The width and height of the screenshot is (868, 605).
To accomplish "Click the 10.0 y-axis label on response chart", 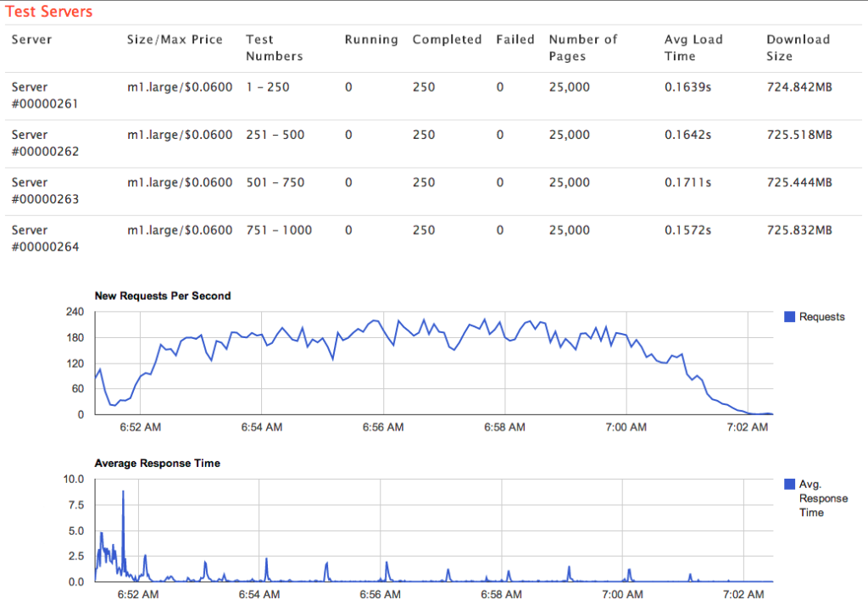I will (74, 479).
